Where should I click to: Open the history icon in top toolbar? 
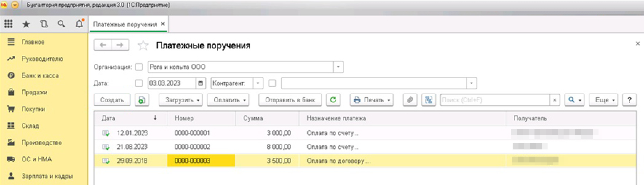point(44,24)
